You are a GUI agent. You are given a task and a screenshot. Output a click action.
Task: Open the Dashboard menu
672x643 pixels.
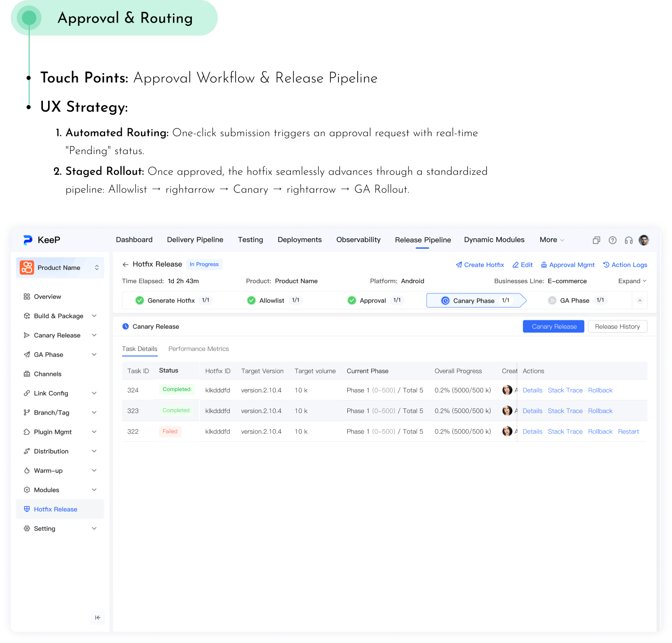(134, 240)
